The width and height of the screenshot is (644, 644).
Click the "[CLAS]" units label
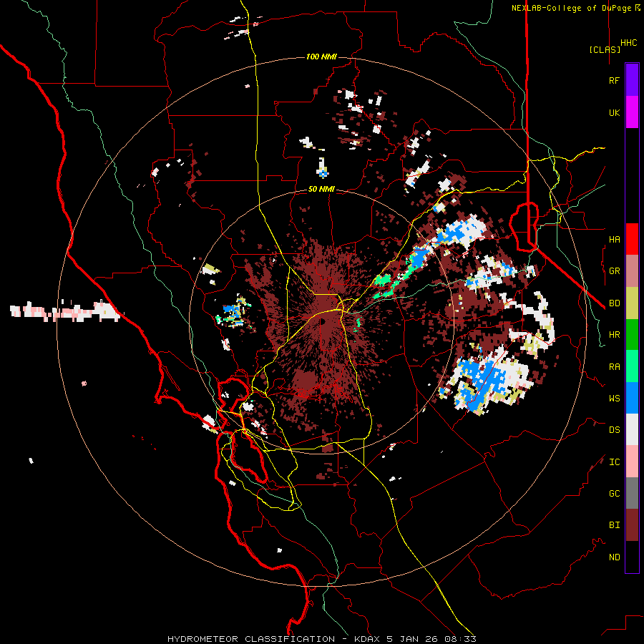click(605, 49)
